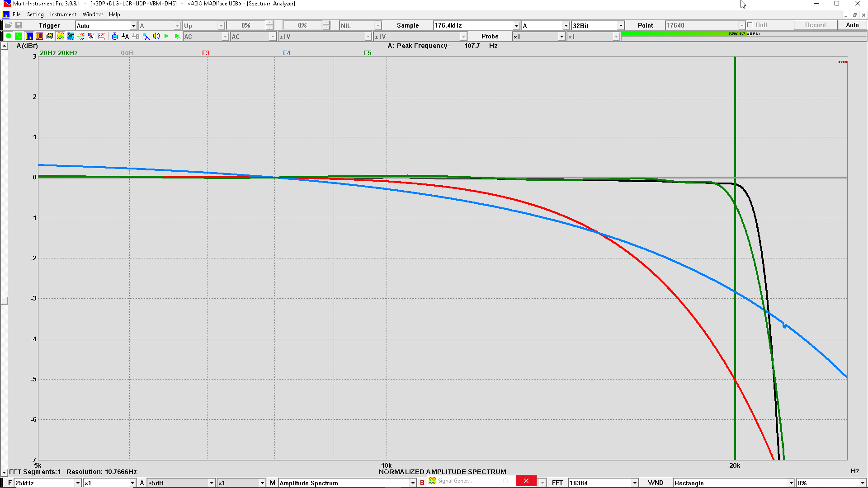Open the Help menu
The width and height of the screenshot is (868, 488).
pyautogui.click(x=114, y=14)
